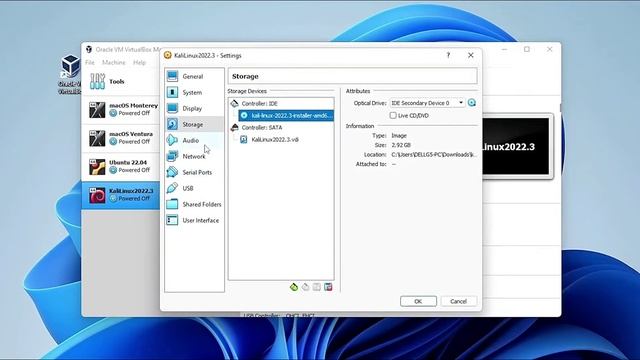Image resolution: width=640 pixels, height=360 pixels.
Task: Click the Network category icon
Action: pos(172,156)
